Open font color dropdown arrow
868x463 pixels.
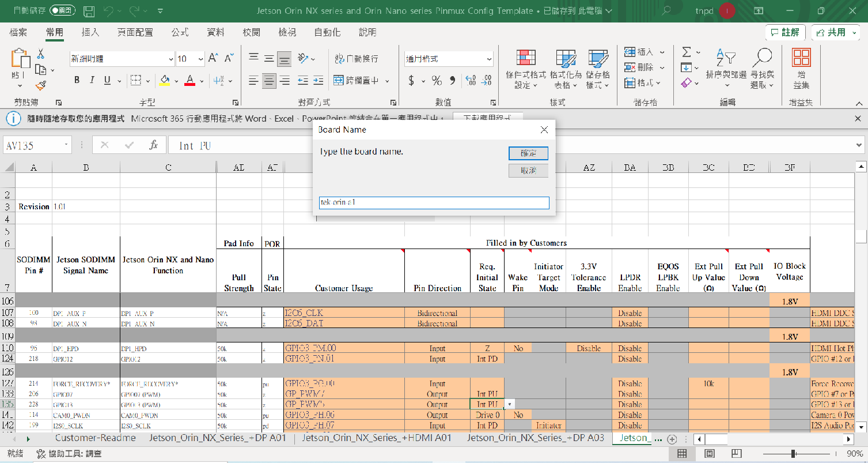coord(202,81)
